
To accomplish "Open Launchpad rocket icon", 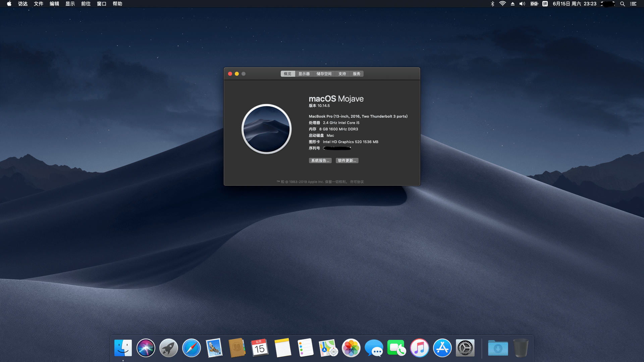I will pyautogui.click(x=169, y=348).
